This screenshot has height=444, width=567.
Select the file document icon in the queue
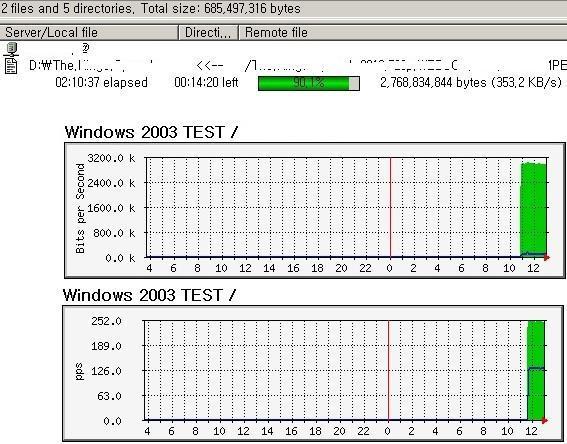pyautogui.click(x=11, y=66)
